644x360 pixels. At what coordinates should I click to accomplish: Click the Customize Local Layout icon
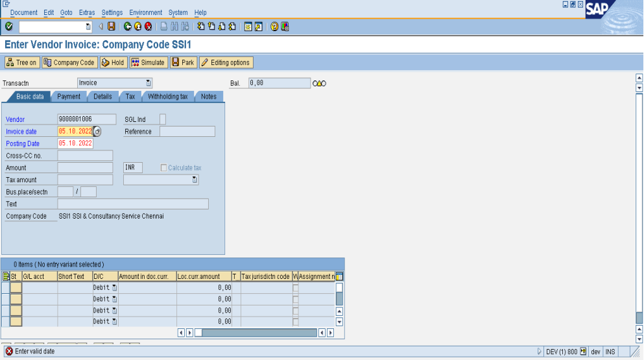click(x=285, y=27)
